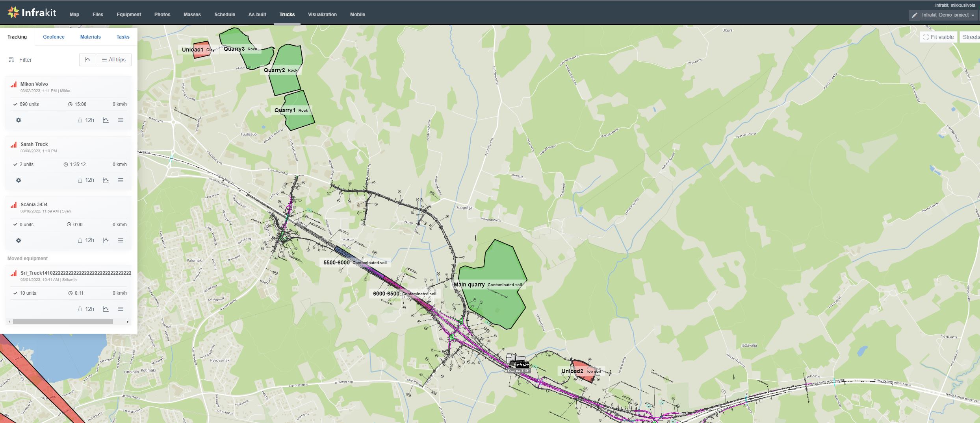The image size is (980, 423).
Task: Open trips list menu for Scania 3434
Action: point(121,240)
